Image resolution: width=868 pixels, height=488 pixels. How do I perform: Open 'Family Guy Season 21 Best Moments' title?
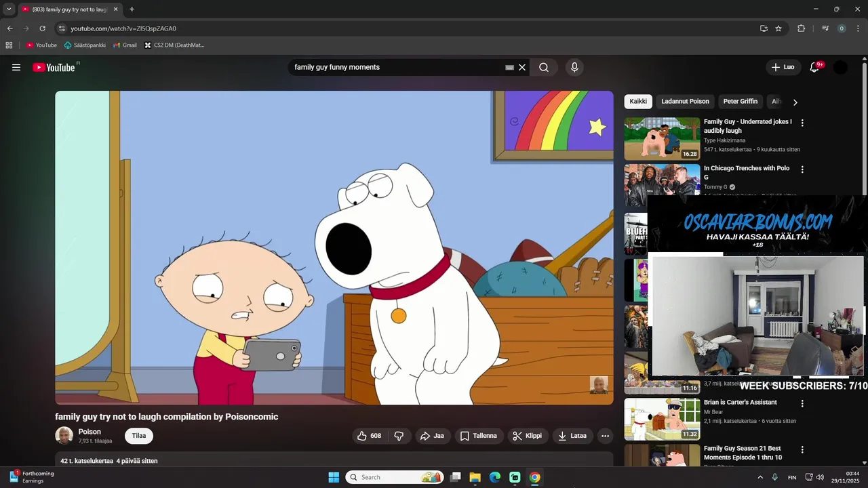[x=743, y=453]
